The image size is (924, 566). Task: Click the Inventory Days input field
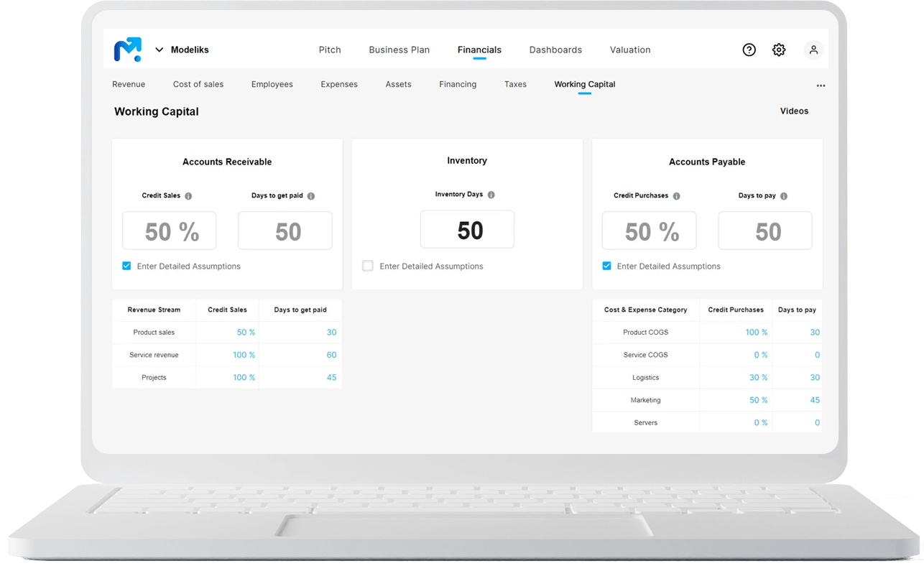tap(467, 230)
